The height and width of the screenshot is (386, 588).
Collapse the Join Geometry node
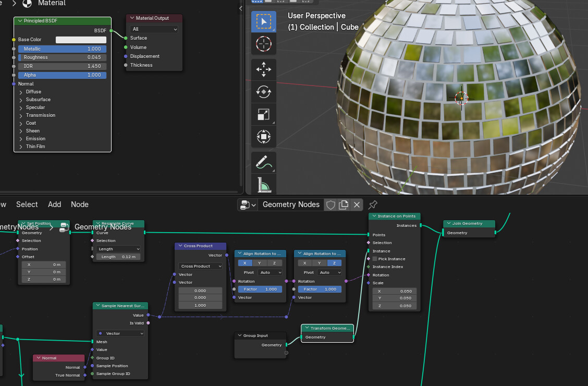(448, 223)
